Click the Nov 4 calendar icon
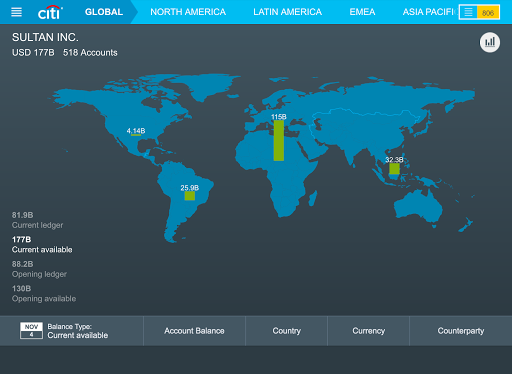Viewport: 512px width, 374px height. tap(31, 331)
